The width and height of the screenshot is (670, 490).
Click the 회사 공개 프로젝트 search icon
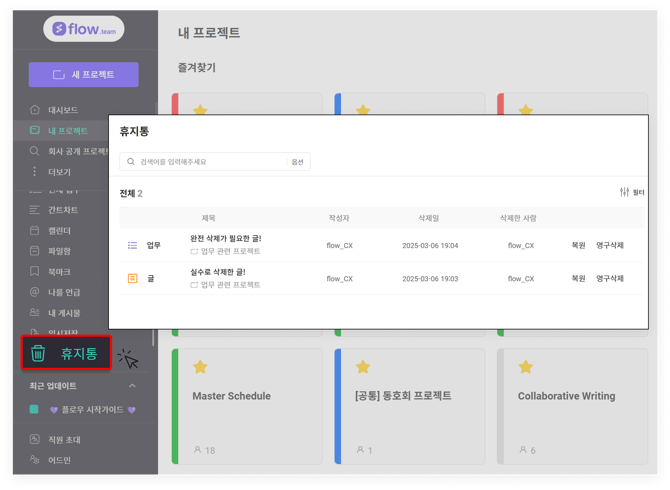(35, 151)
